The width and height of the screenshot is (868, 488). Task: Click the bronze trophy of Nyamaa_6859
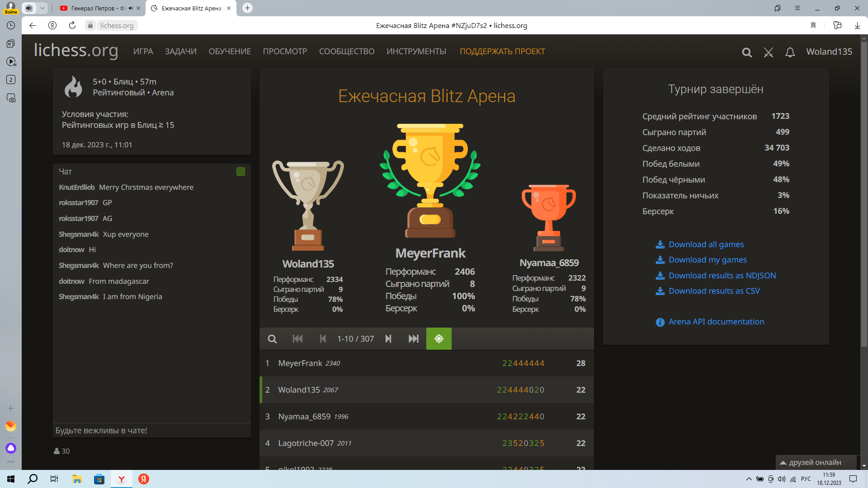click(x=548, y=218)
